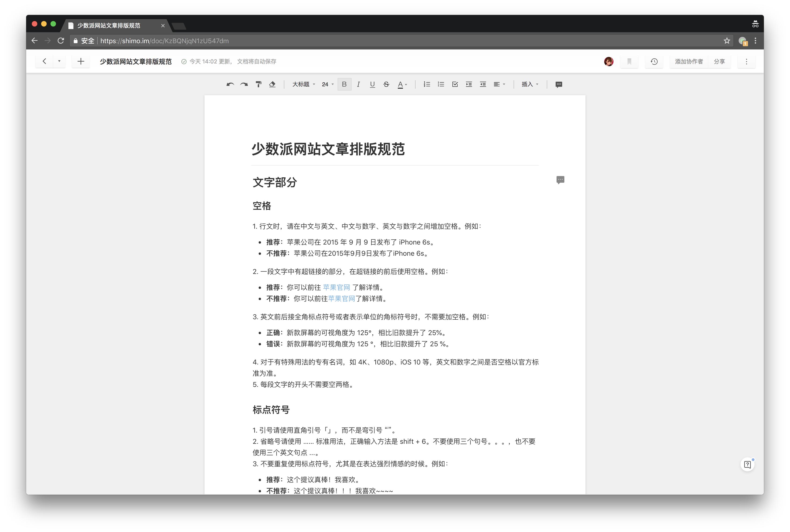Image resolution: width=790 pixels, height=532 pixels.
Task: Toggle italic formatting
Action: point(358,84)
